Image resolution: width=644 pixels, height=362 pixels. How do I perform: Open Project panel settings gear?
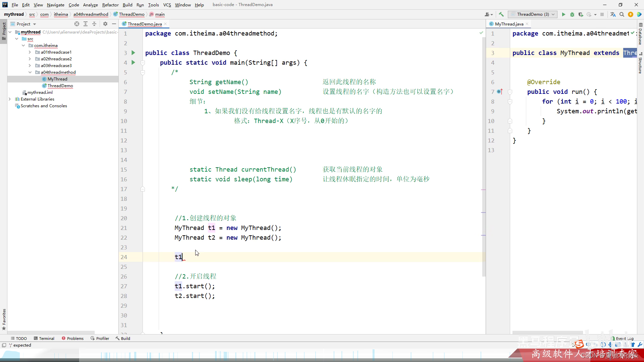[x=105, y=24]
